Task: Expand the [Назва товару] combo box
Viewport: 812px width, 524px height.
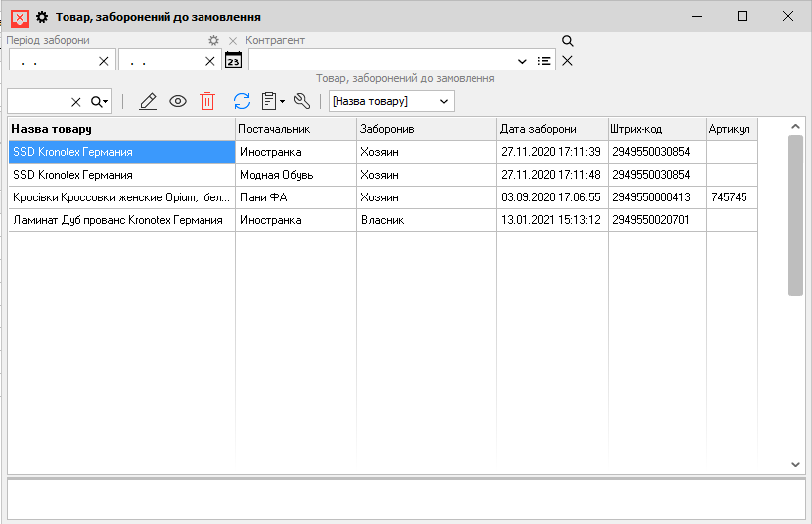Action: 444,101
